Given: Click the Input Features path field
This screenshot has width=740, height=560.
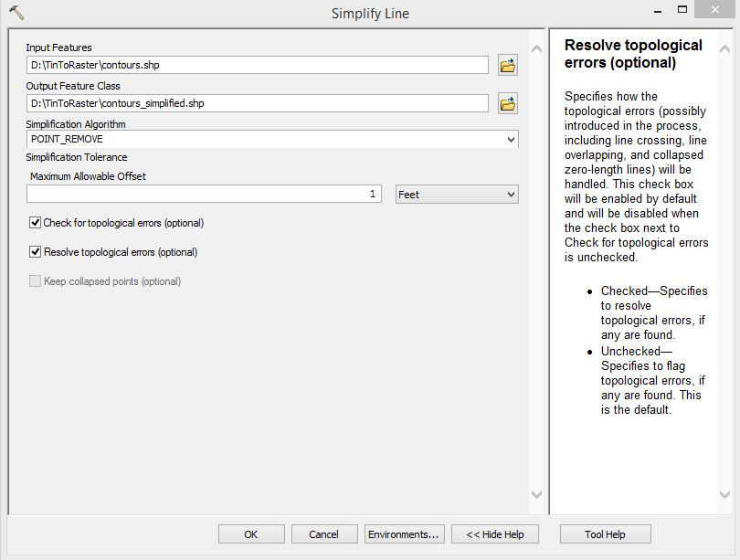Looking at the screenshot, I should tap(258, 65).
